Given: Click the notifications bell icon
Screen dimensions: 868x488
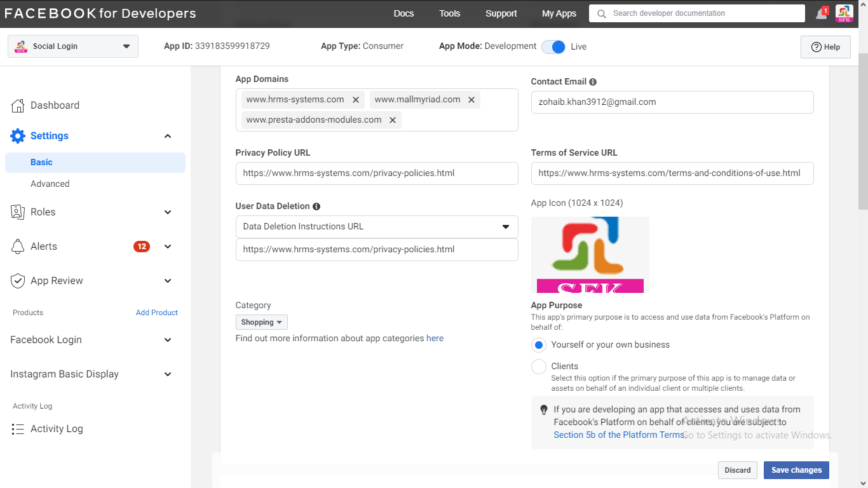Looking at the screenshot, I should (x=822, y=14).
